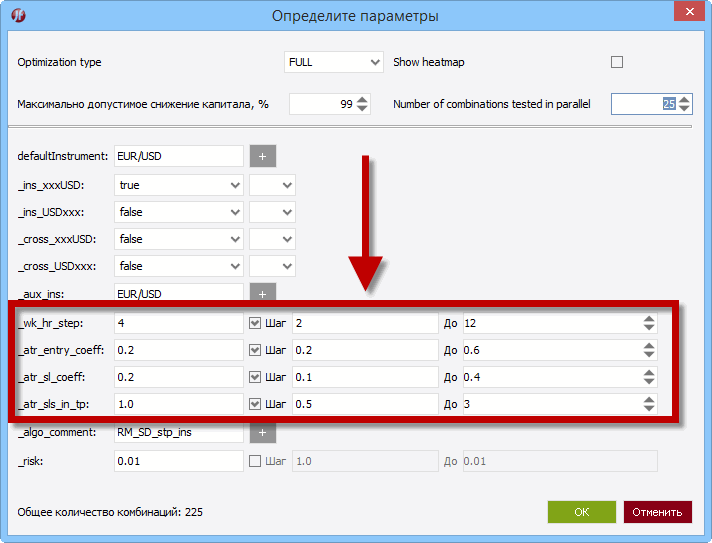The width and height of the screenshot is (712, 543).
Task: Click the Общее количество комбинаций: 225 text
Action: 110,512
